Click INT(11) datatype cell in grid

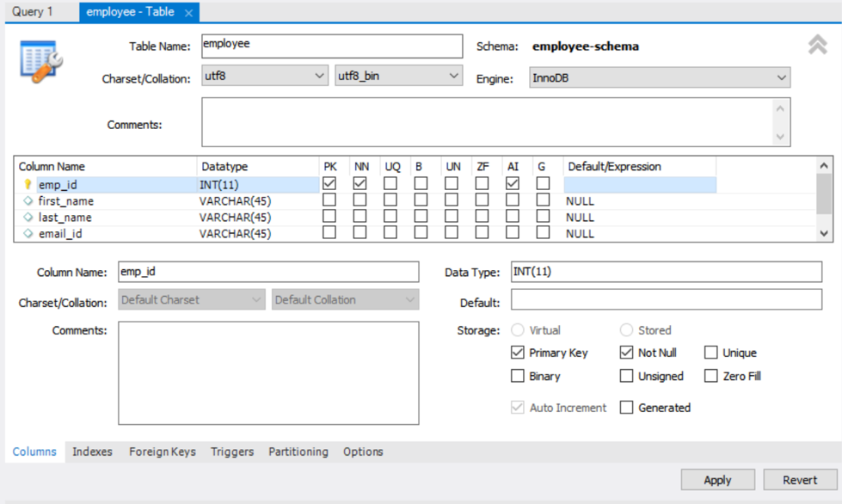258,185
